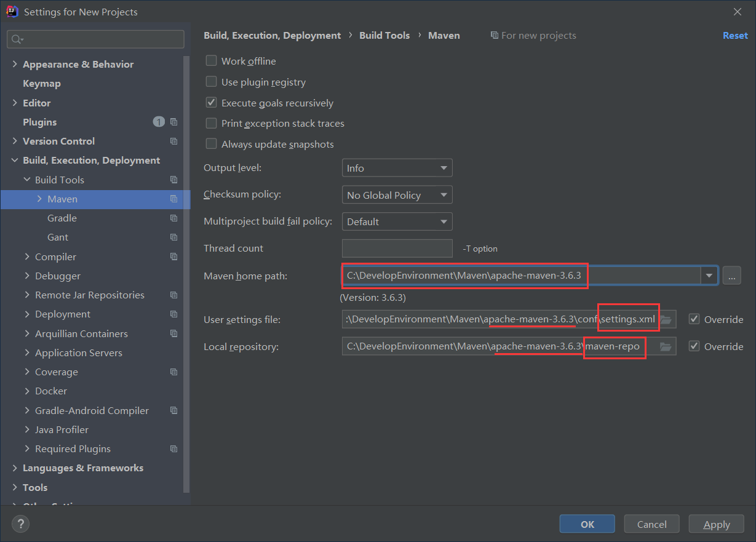This screenshot has width=756, height=542.
Task: Enable the Work offline checkbox
Action: 212,61
